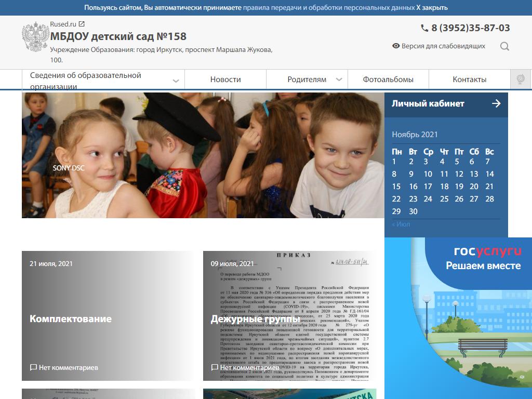Expand the Родителям dropdown chevron

click(339, 79)
